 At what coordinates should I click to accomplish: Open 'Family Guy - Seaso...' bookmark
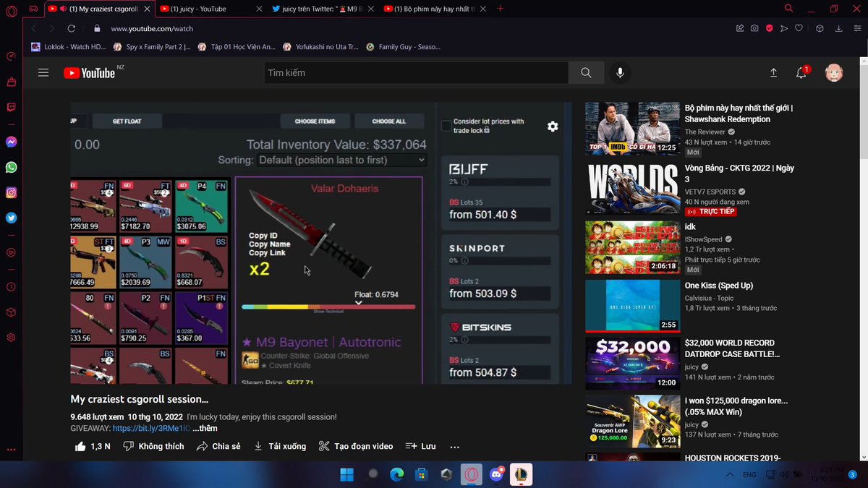404,47
